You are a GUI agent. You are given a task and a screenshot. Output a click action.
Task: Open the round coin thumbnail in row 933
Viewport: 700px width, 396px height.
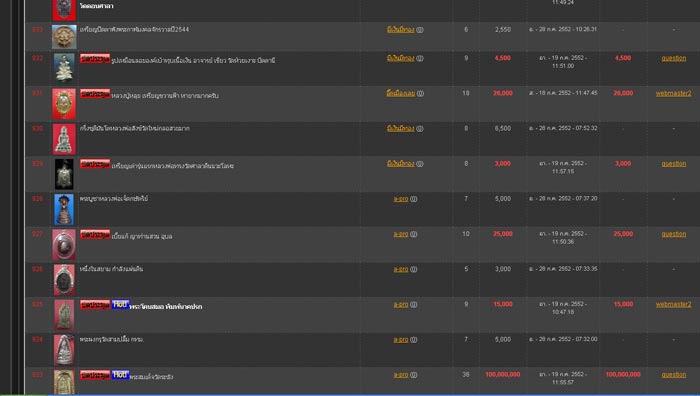(64, 37)
